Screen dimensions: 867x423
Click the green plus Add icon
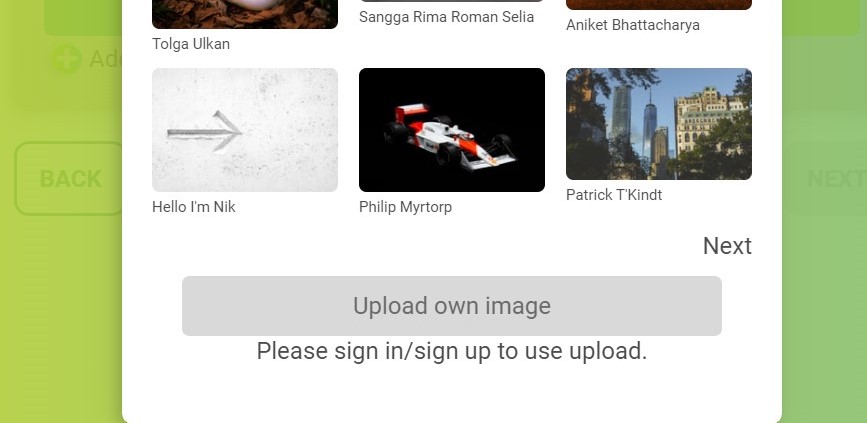(66, 59)
